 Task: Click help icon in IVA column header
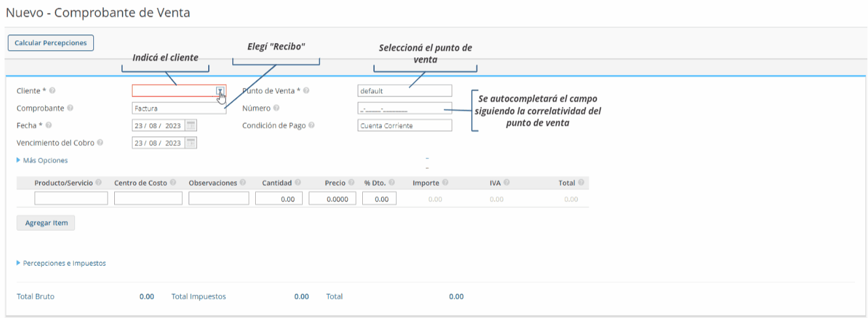click(x=506, y=183)
